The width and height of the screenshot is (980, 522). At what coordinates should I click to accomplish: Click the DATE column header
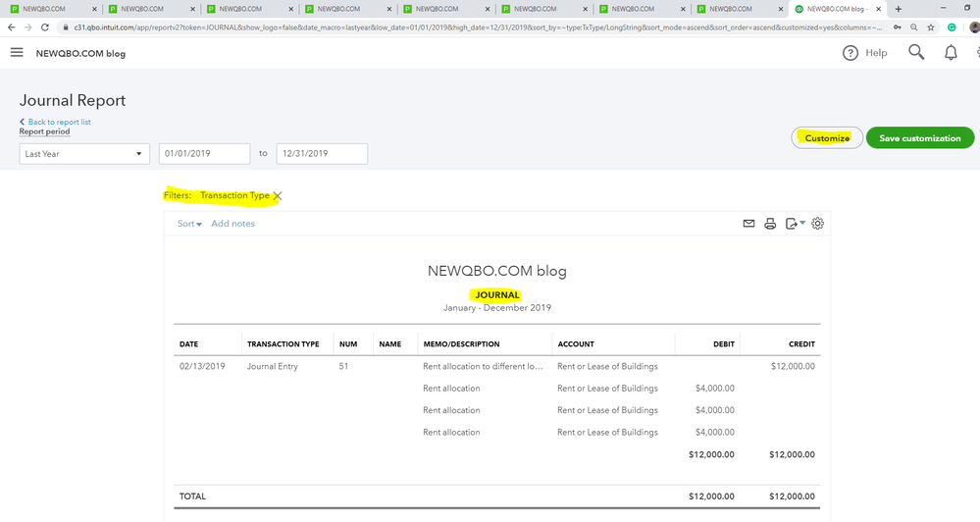click(188, 343)
